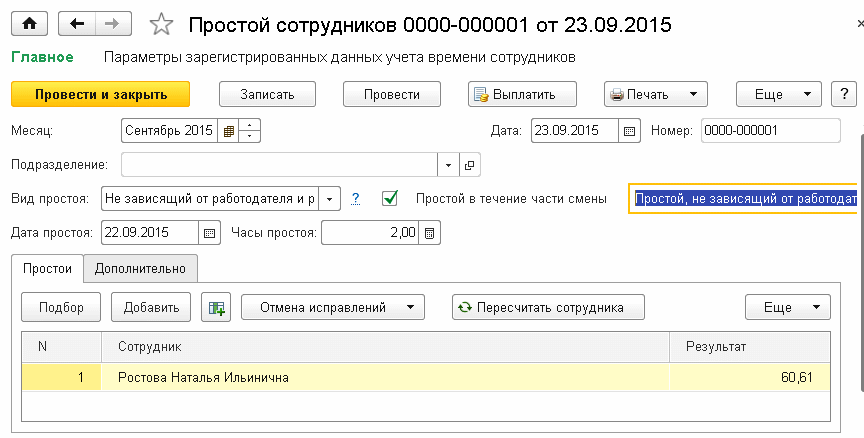Open the Подразделение selection form icon
The width and height of the screenshot is (864, 438).
[x=469, y=165]
